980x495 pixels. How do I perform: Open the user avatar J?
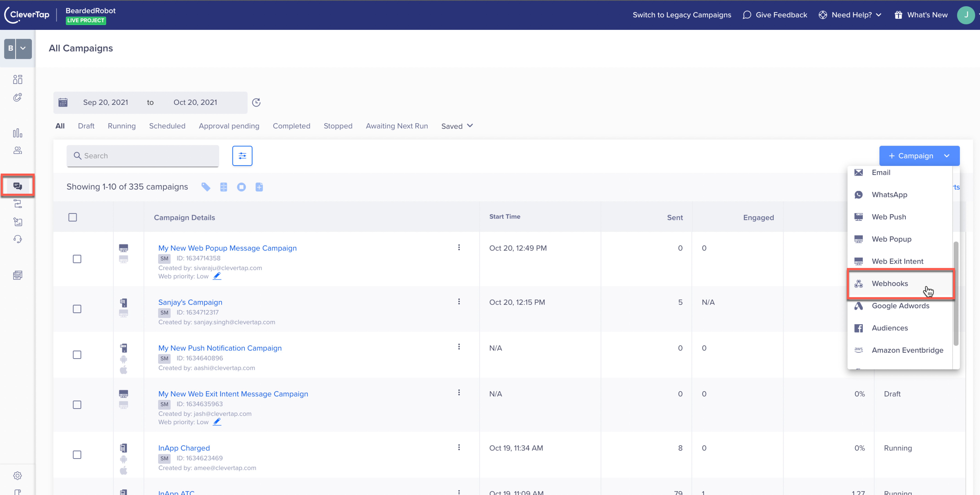[966, 15]
